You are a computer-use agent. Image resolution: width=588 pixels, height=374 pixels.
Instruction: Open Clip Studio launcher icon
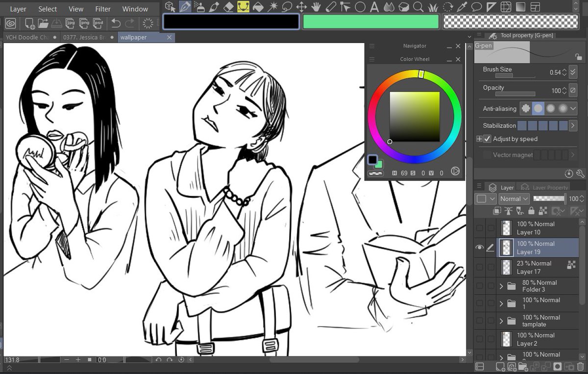10,23
